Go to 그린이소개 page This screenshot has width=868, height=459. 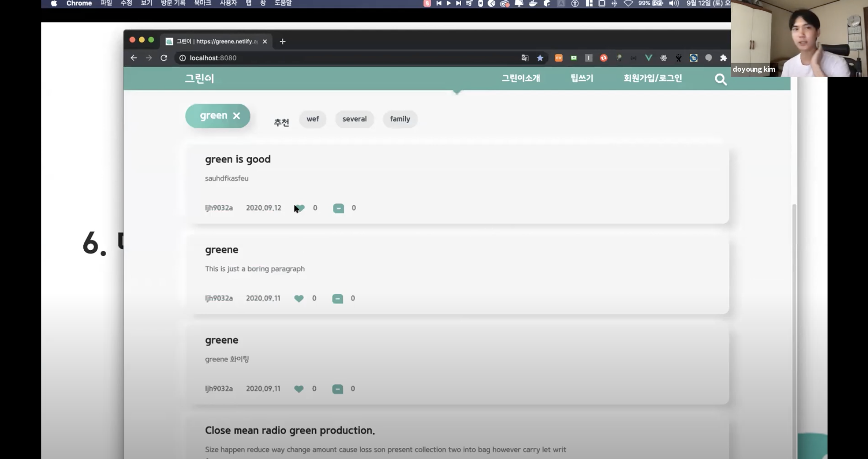[x=521, y=78]
